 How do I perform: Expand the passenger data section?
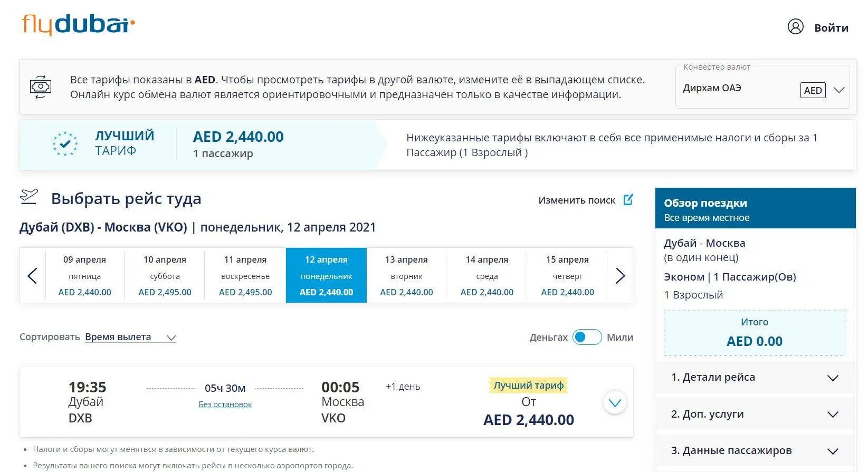(755, 451)
